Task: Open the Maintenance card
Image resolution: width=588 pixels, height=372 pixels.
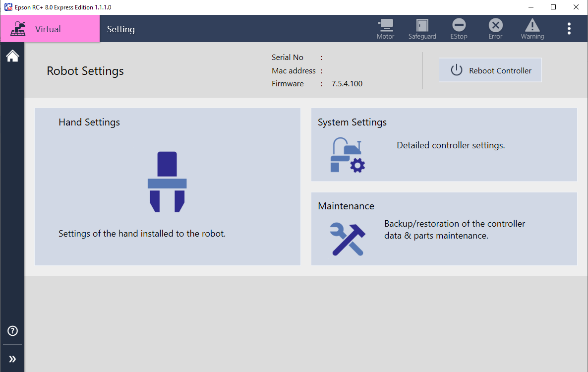Action: 444,229
